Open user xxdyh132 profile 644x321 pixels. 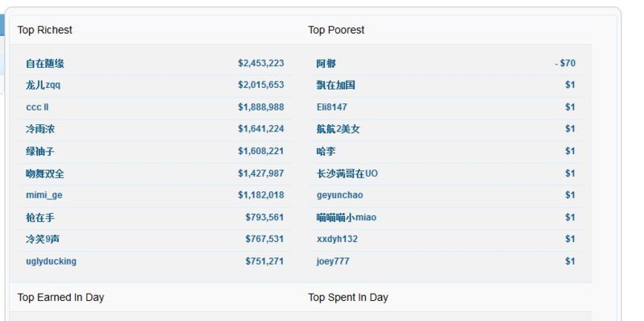coord(337,239)
